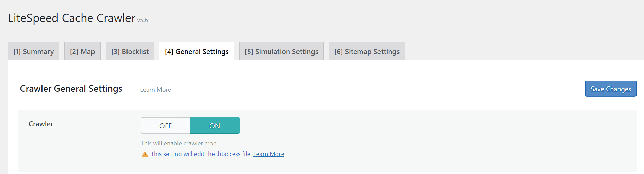View the Sitemap Settings tab
Screen dimensions: 644x174
pos(367,51)
